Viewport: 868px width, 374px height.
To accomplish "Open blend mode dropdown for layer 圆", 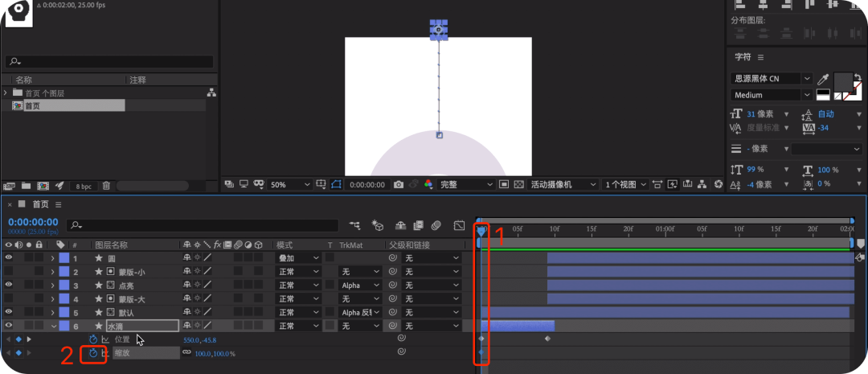I will click(298, 257).
